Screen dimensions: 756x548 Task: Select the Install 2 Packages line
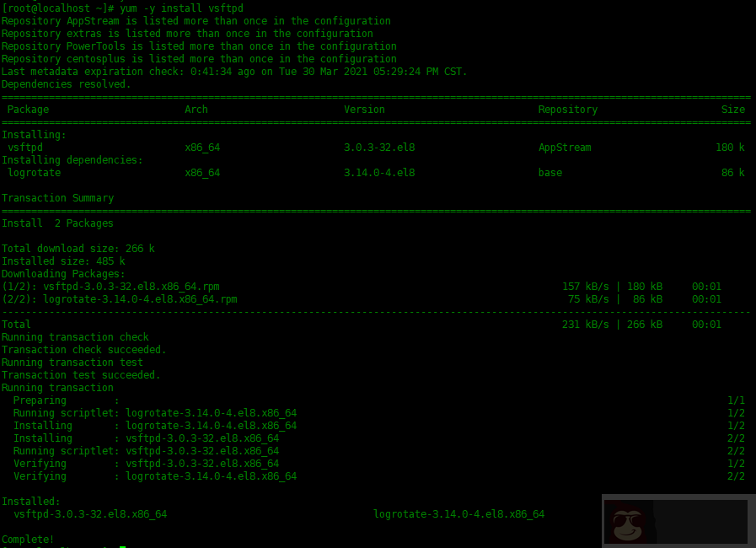pyautogui.click(x=59, y=223)
